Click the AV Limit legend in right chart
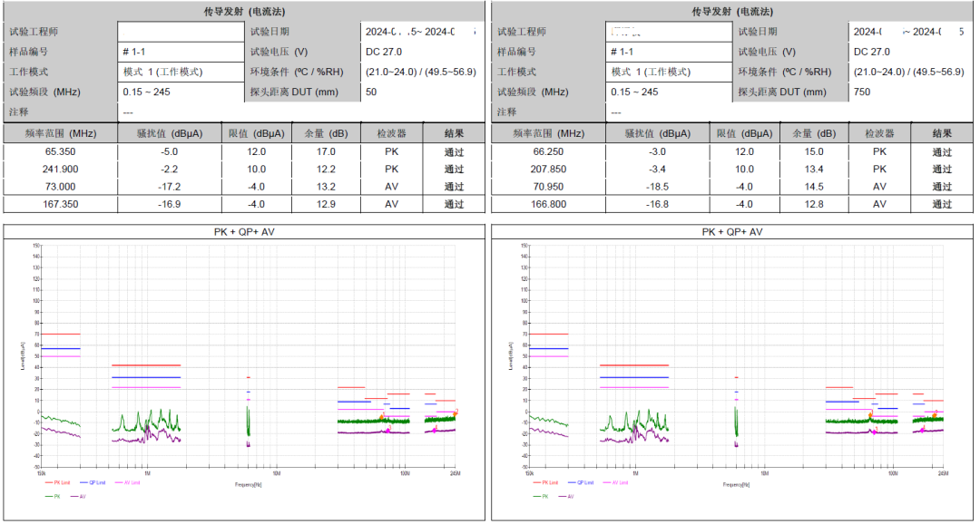 618,482
